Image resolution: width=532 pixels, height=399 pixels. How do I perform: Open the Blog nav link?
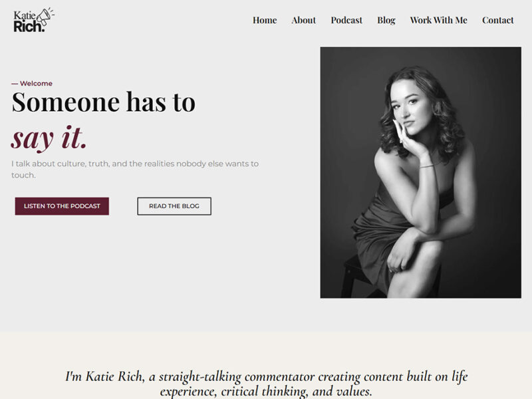coord(386,20)
